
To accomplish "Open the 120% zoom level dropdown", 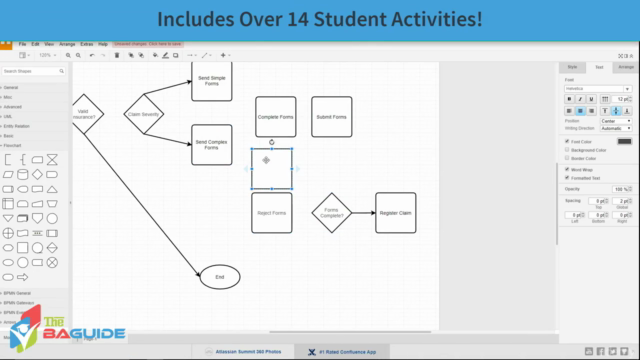I will coord(48,55).
